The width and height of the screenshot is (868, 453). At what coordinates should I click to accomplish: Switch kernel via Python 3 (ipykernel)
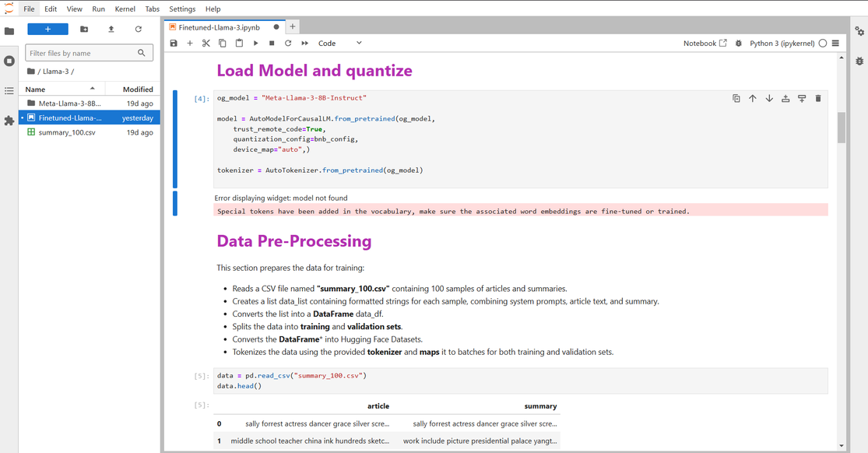click(782, 43)
